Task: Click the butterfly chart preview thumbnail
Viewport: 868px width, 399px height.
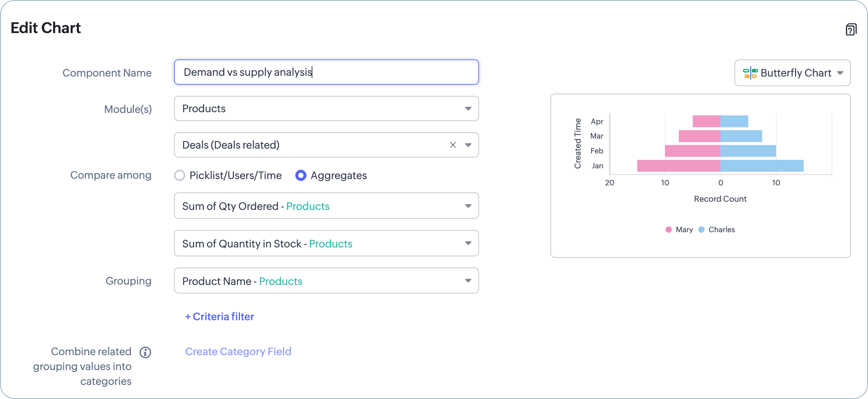Action: 700,175
